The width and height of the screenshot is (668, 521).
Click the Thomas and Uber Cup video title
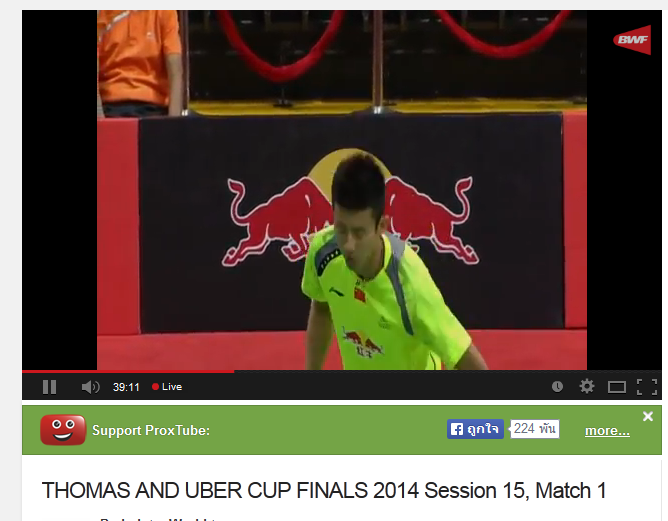pyautogui.click(x=324, y=490)
